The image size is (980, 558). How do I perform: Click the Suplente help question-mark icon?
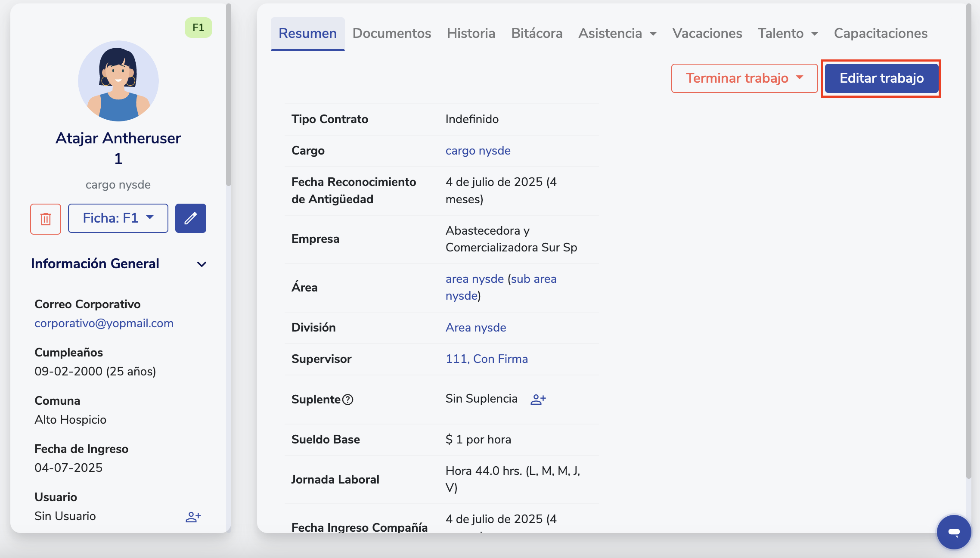(x=348, y=400)
